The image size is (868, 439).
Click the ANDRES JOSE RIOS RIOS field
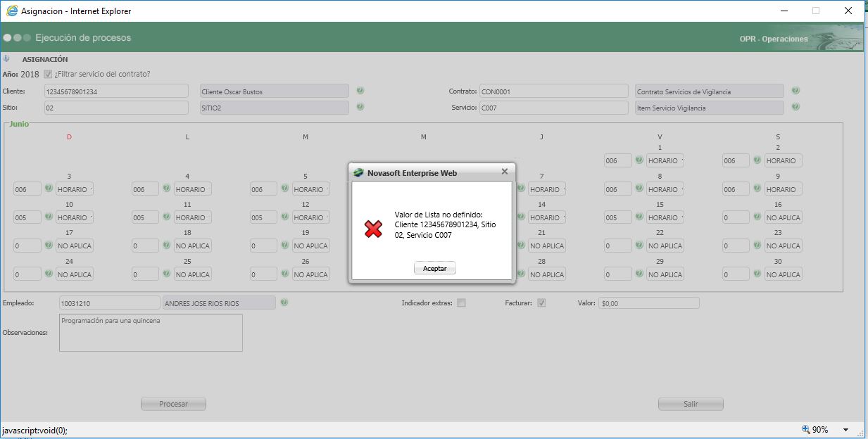coord(219,303)
